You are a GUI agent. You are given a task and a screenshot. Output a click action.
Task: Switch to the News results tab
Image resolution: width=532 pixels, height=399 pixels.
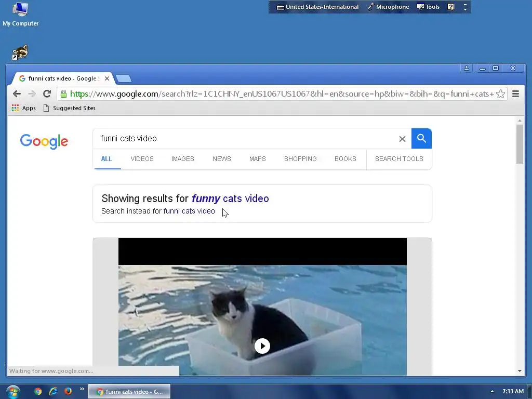tap(221, 159)
